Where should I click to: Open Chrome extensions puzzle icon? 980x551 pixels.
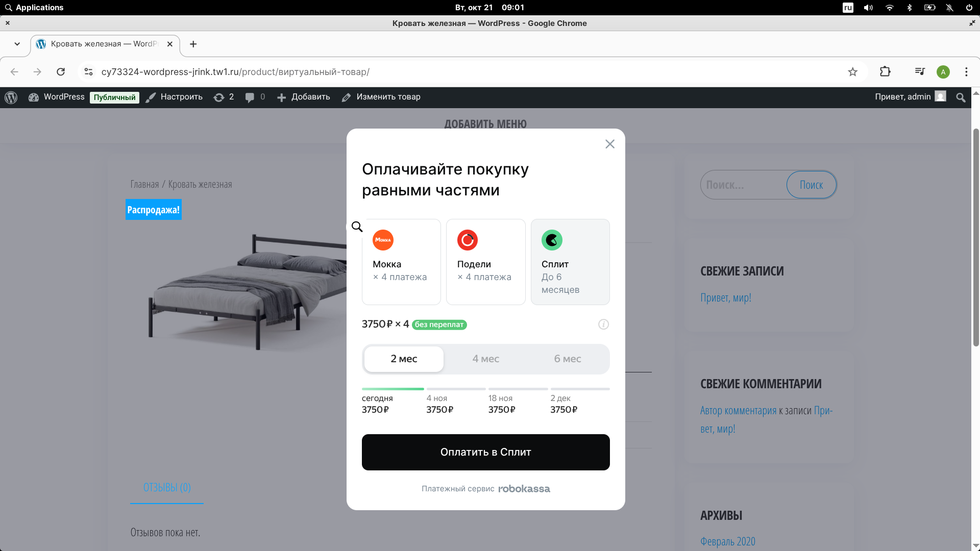(x=885, y=72)
